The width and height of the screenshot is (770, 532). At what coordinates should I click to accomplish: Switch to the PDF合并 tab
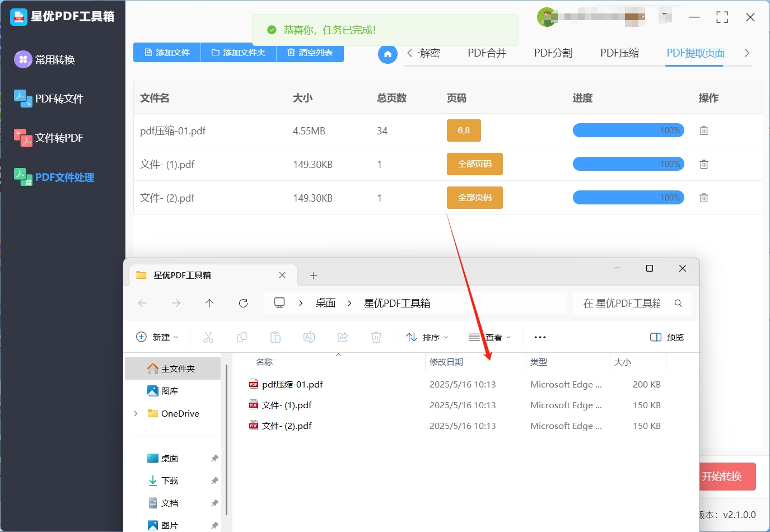(x=487, y=53)
